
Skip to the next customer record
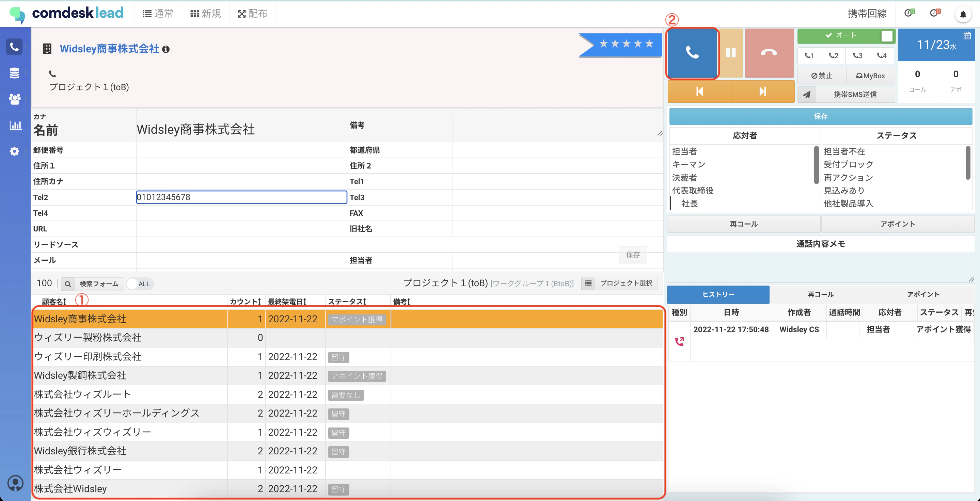coord(762,92)
